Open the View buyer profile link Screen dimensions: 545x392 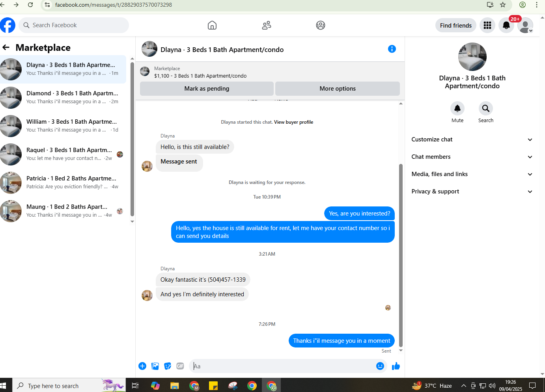pos(293,122)
